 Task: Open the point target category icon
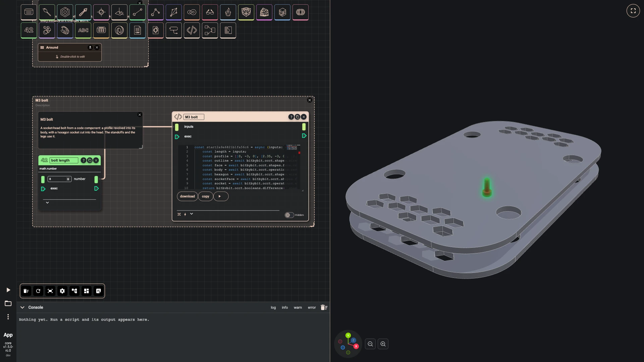[101, 12]
